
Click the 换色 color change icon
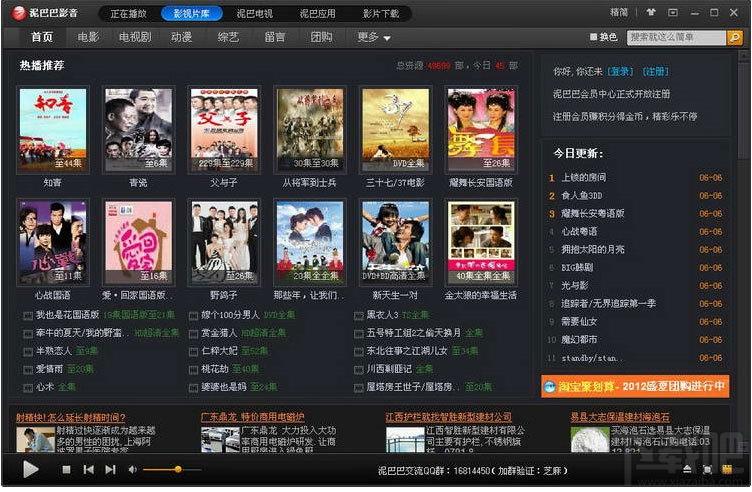pos(593,37)
